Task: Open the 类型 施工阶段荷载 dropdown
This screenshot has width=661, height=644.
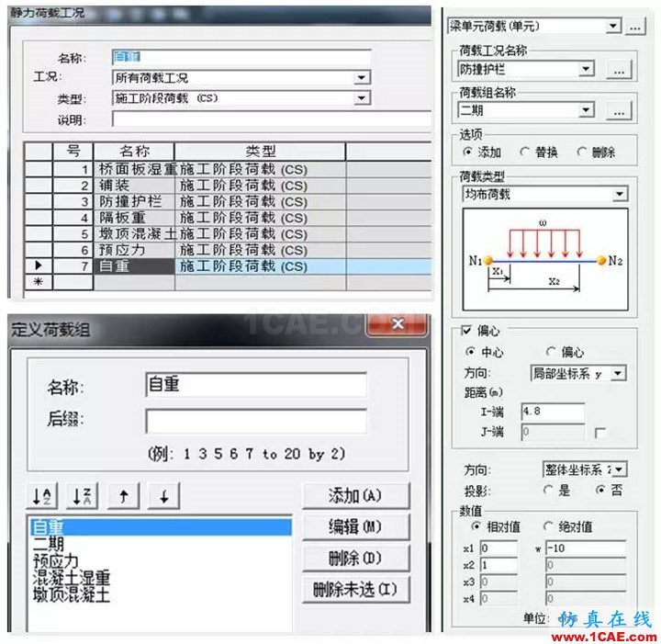Action: [362, 98]
